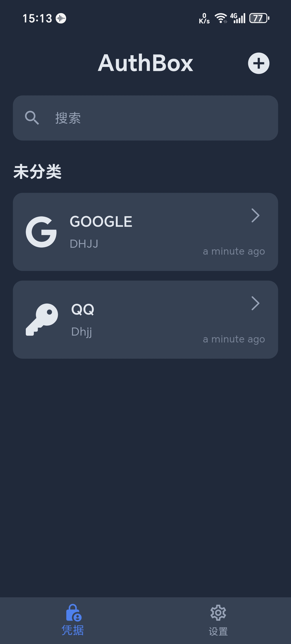Expand the QQ entry chevron

point(255,303)
